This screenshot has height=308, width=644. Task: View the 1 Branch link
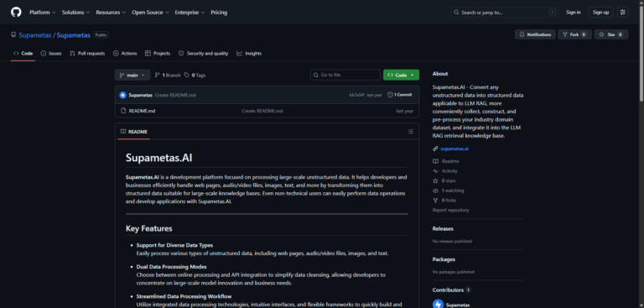pos(168,76)
